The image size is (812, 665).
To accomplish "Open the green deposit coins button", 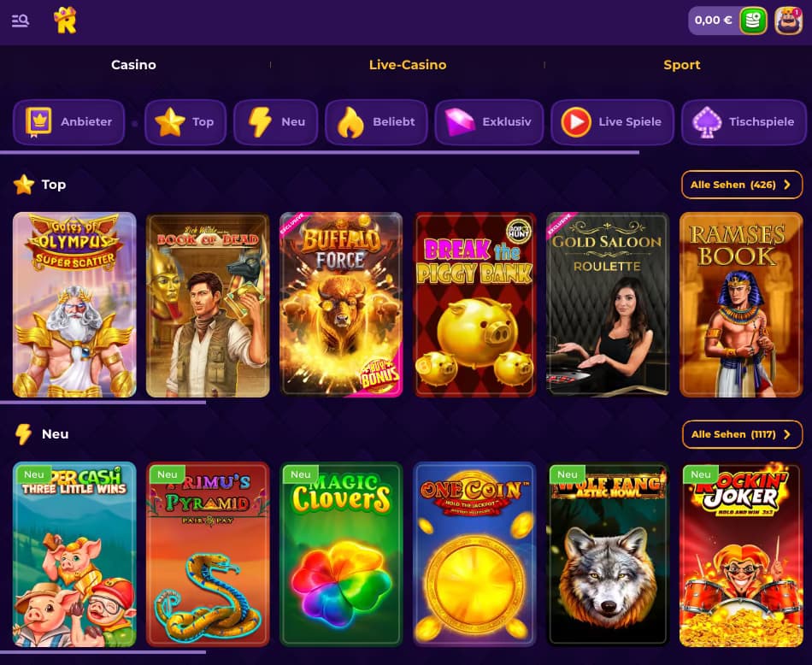I will (753, 21).
